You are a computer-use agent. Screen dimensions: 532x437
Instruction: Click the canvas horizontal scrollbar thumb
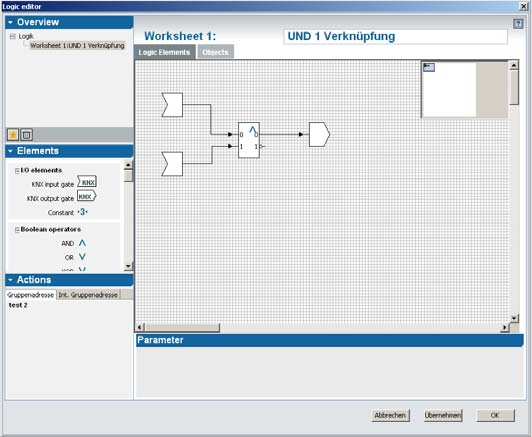(x=182, y=327)
